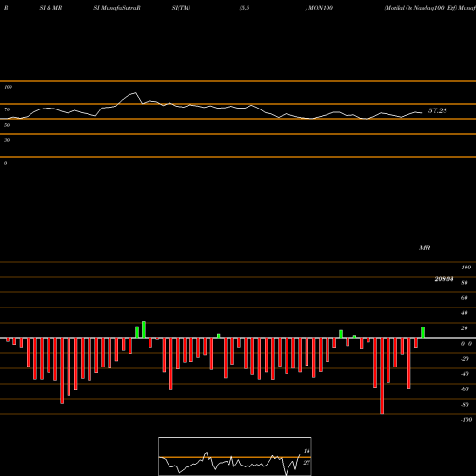Click the 80 label on the MR axis
The height and width of the screenshot is (476, 476).
click(465, 283)
